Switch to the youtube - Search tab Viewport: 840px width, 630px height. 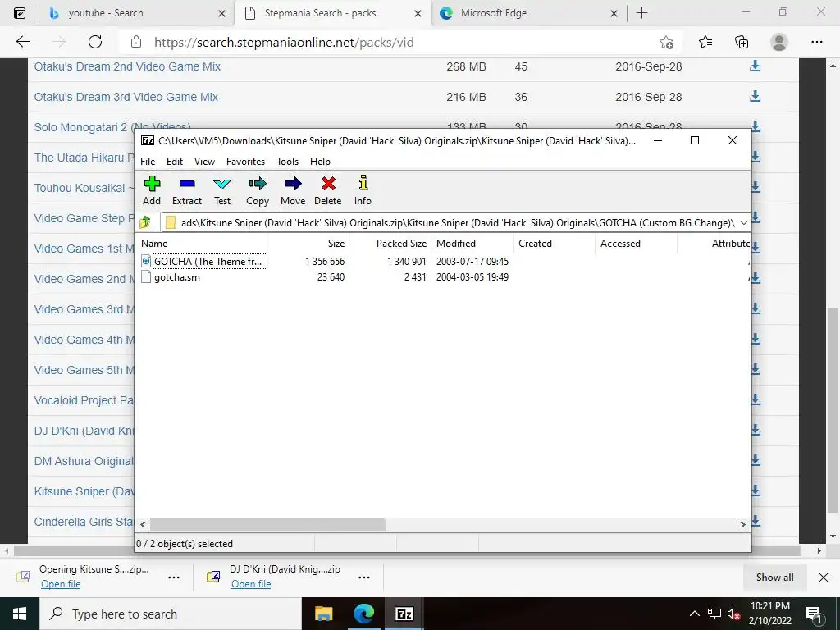pyautogui.click(x=137, y=13)
